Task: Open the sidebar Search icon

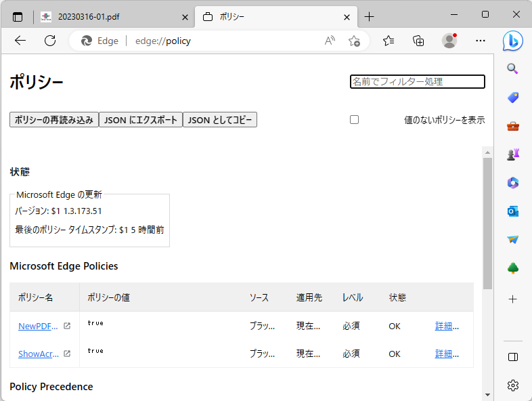Action: pyautogui.click(x=512, y=69)
